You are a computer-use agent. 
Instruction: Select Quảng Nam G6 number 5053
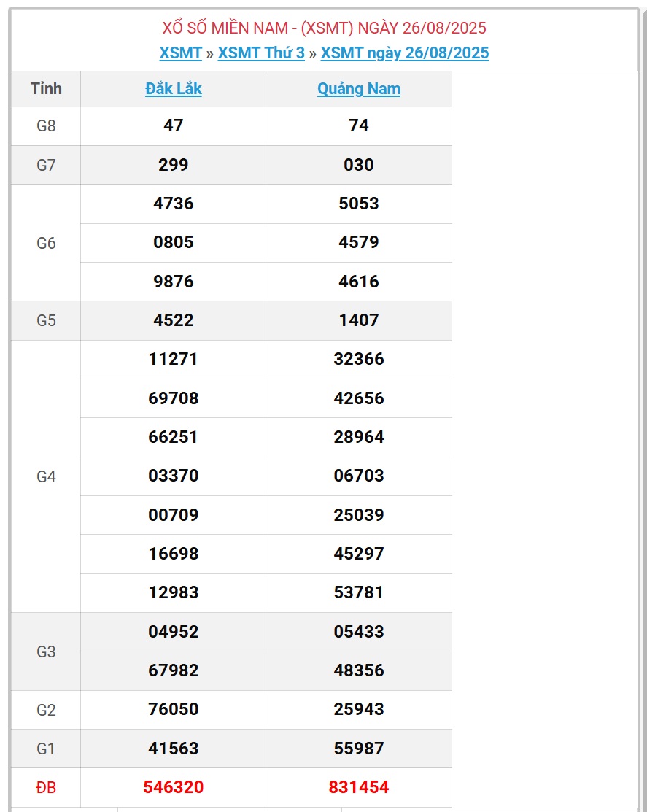pyautogui.click(x=359, y=203)
